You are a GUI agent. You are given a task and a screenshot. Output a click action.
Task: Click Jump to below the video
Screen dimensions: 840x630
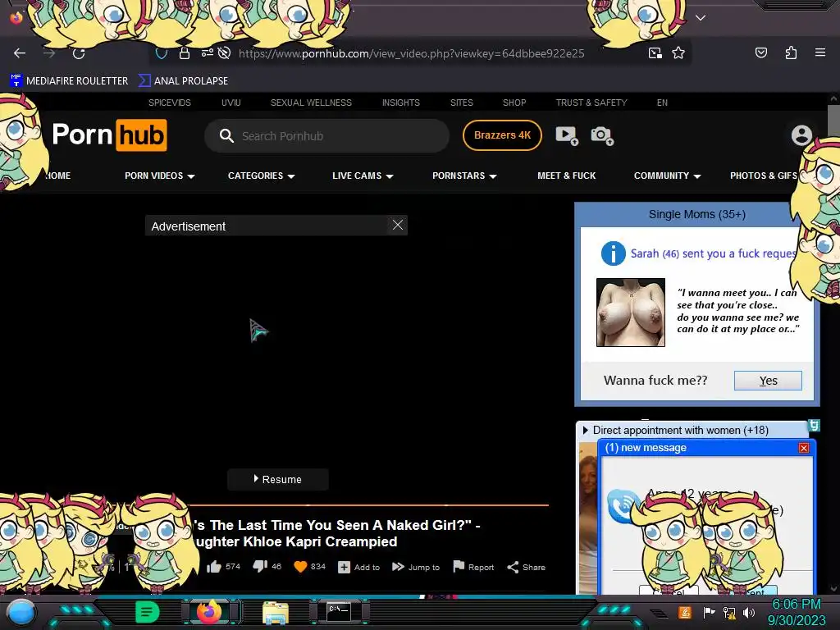tap(416, 567)
